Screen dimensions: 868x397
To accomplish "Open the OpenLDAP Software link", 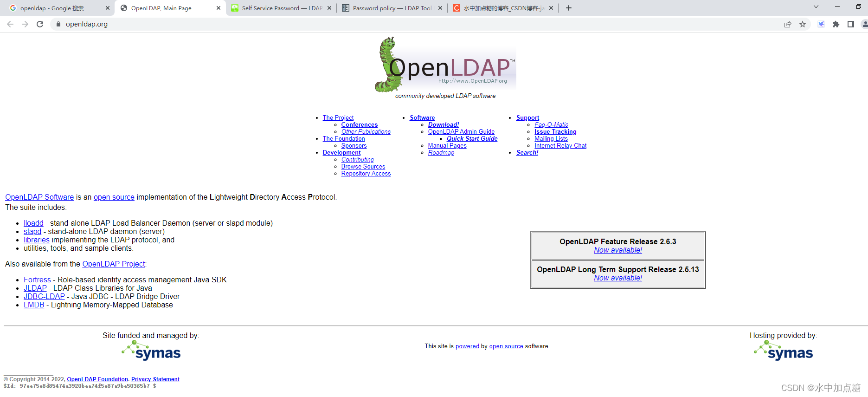I will tap(39, 197).
